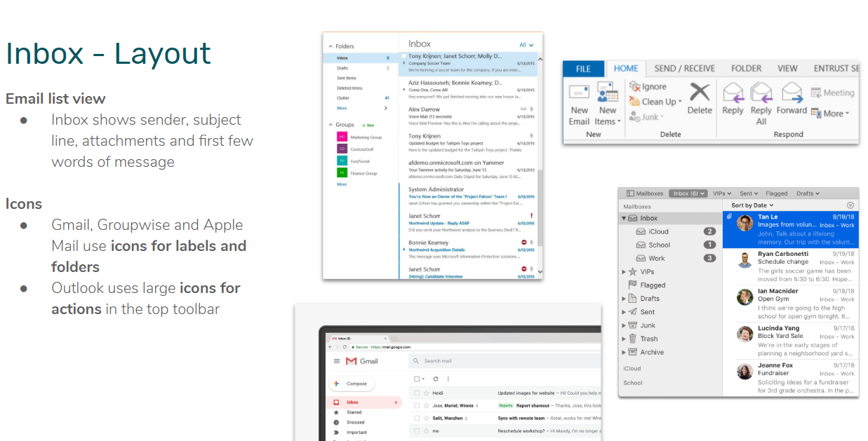Open the Fun/Social group icon
The width and height of the screenshot is (868, 441).
point(342,161)
